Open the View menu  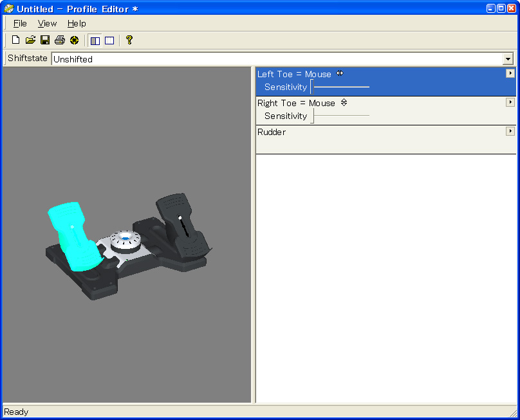pyautogui.click(x=47, y=23)
